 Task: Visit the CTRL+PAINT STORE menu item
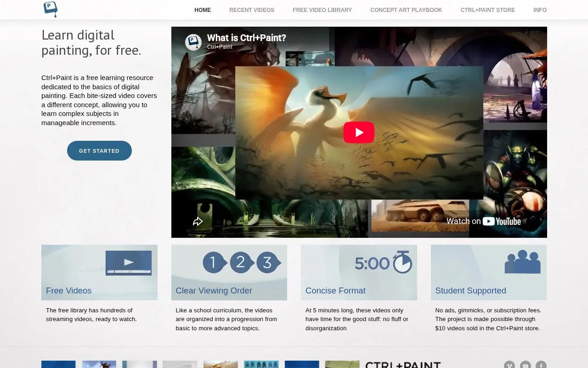487,10
